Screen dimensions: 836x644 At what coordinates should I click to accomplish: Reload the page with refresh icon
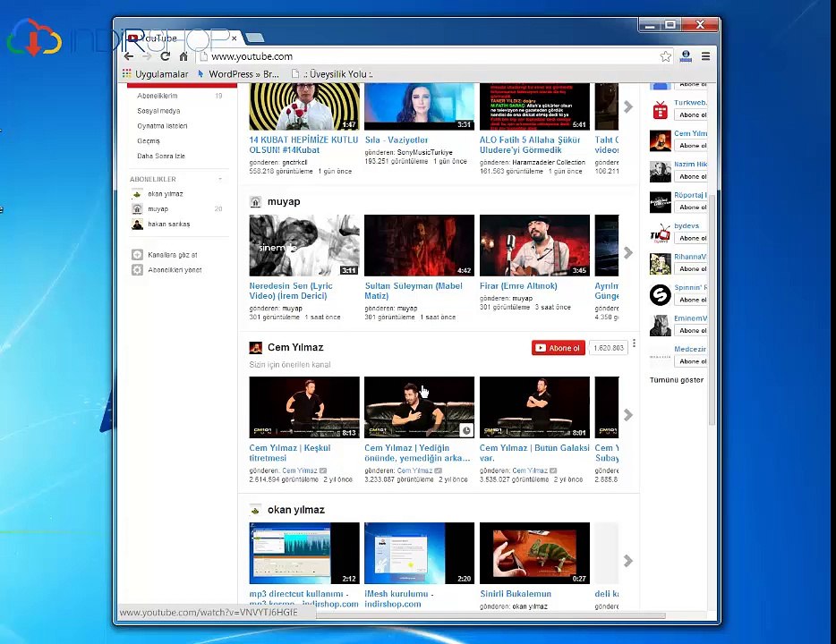[x=165, y=56]
